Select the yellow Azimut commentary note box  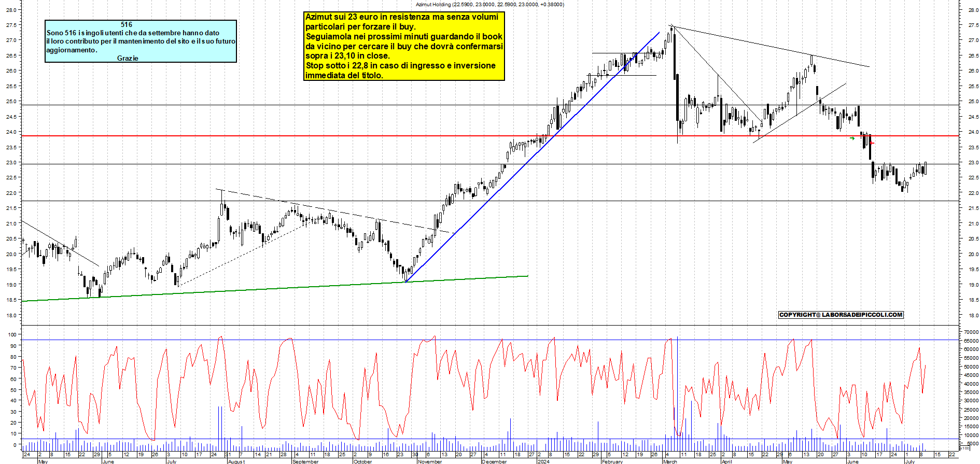point(404,46)
